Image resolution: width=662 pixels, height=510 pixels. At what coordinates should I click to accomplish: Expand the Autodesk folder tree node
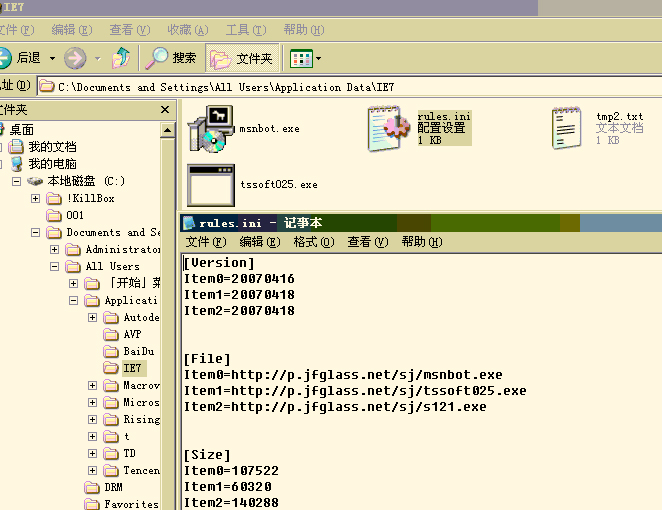coord(93,318)
